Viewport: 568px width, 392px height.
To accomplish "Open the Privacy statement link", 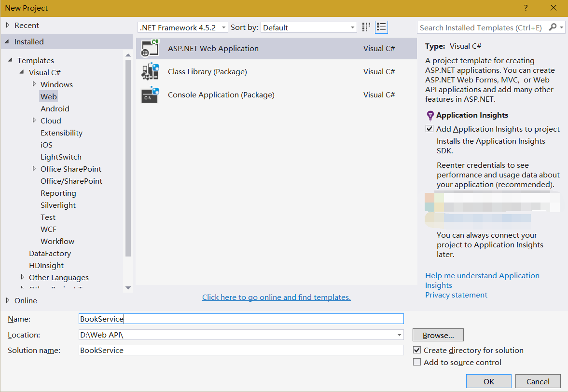I will point(456,295).
